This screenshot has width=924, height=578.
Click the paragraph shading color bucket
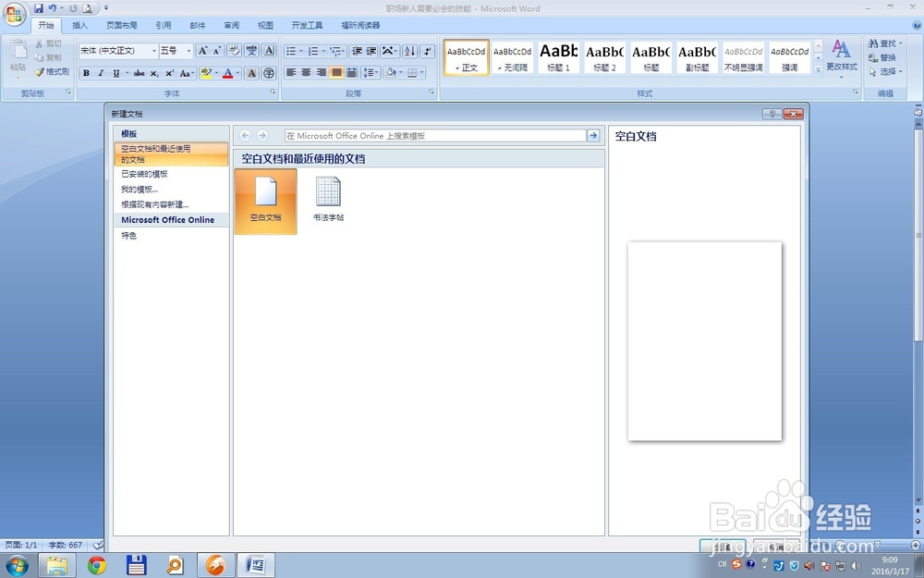390,72
